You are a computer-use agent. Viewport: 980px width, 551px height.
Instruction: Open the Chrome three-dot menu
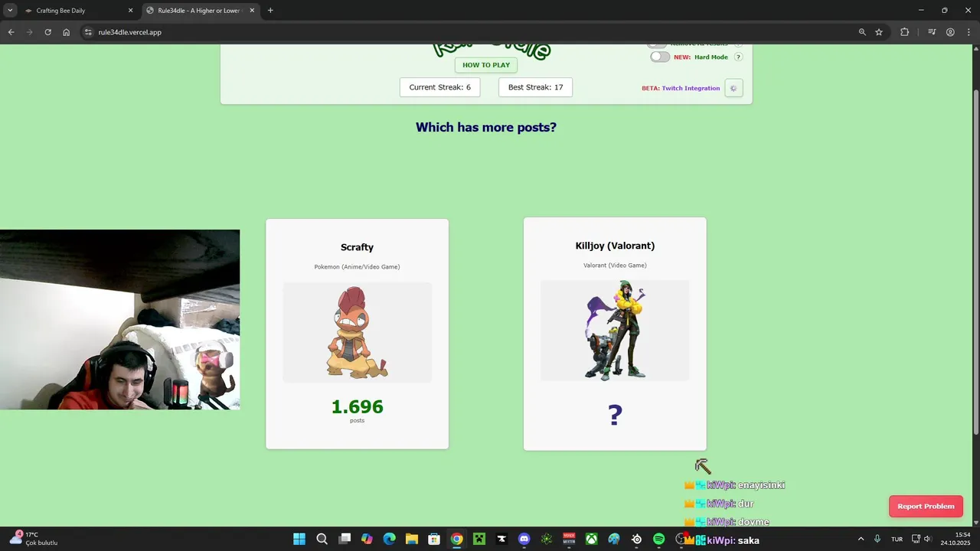tap(969, 32)
